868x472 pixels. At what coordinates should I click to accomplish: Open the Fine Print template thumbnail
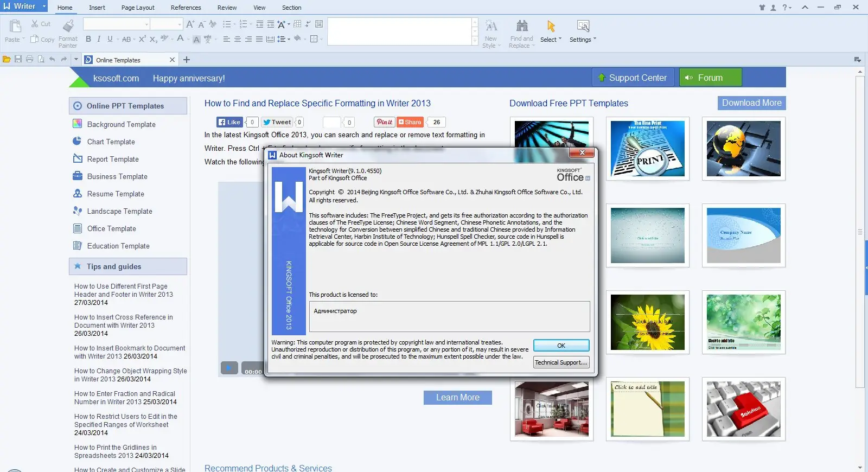click(648, 149)
